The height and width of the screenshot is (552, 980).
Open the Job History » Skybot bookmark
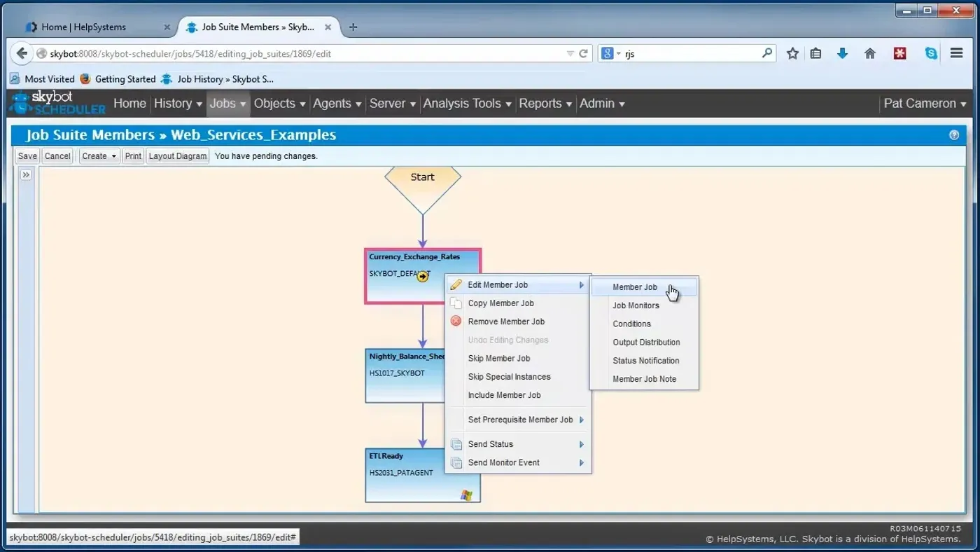pos(217,79)
